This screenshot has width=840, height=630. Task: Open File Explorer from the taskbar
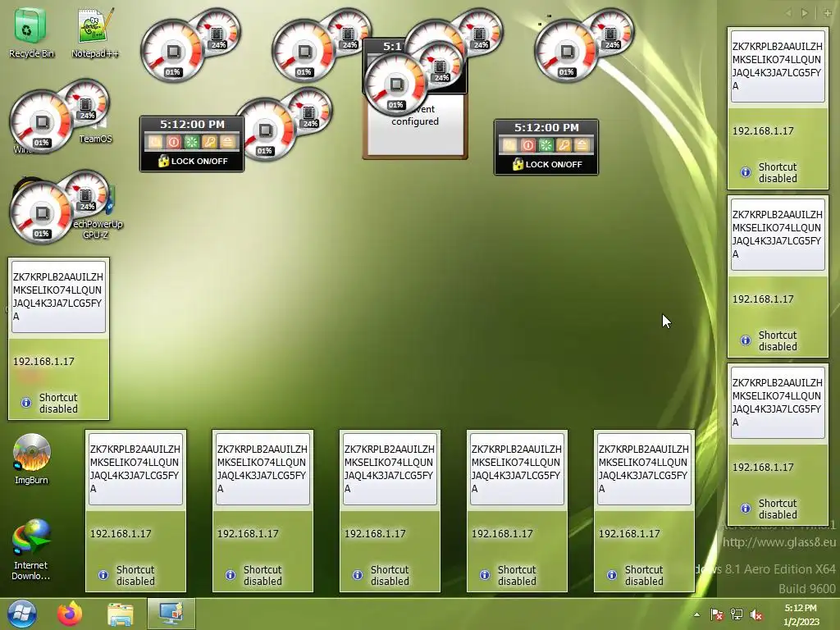point(121,614)
